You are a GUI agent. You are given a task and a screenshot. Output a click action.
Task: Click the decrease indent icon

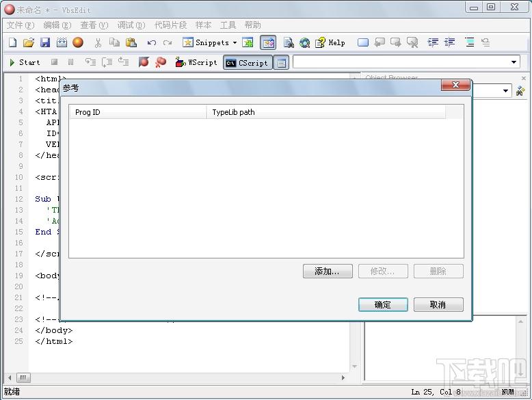point(449,42)
